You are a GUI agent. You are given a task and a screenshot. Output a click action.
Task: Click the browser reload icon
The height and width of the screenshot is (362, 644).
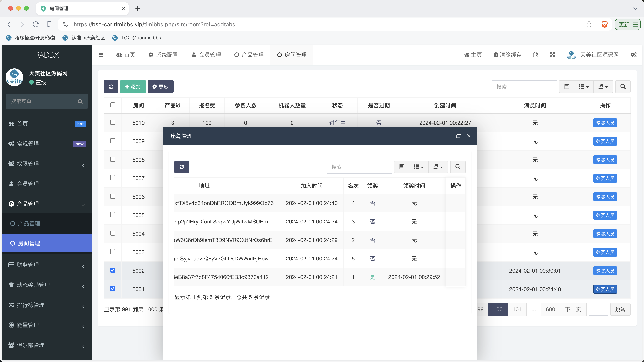(x=36, y=24)
